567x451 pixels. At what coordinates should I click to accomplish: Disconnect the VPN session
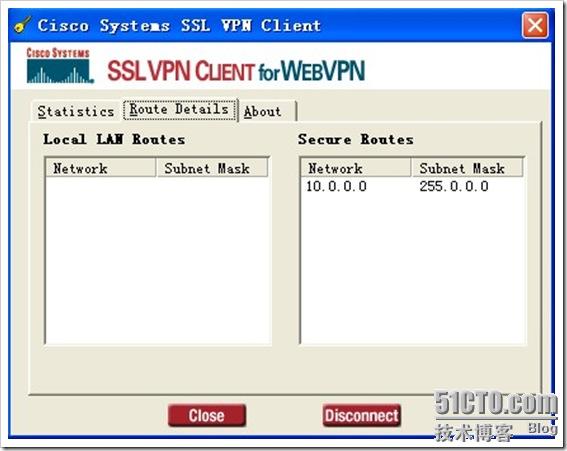point(362,416)
